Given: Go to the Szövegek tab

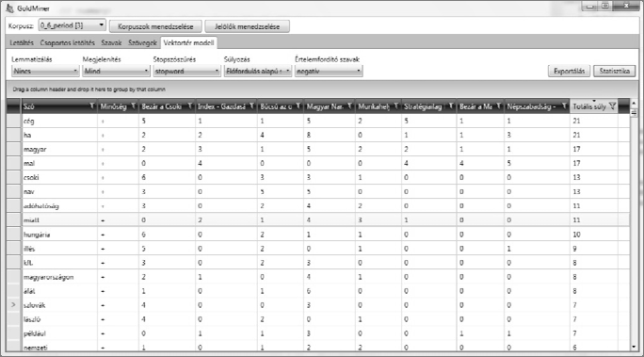Looking at the screenshot, I should click(142, 42).
